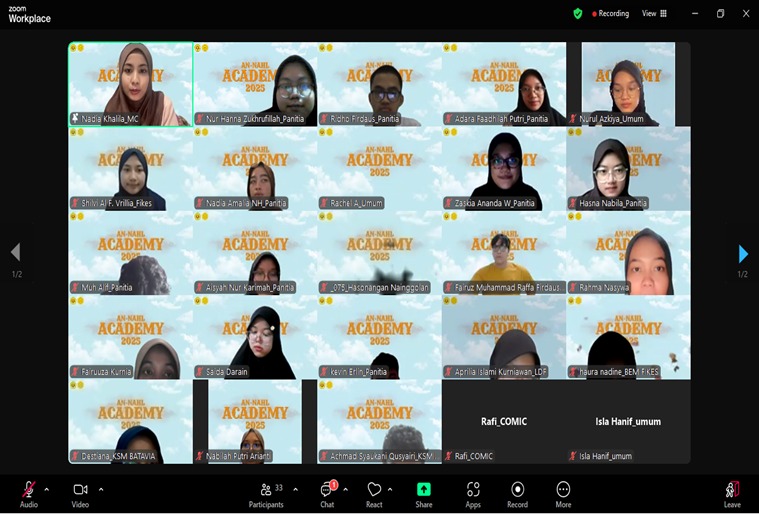Click the green encryption shield icon

(577, 14)
